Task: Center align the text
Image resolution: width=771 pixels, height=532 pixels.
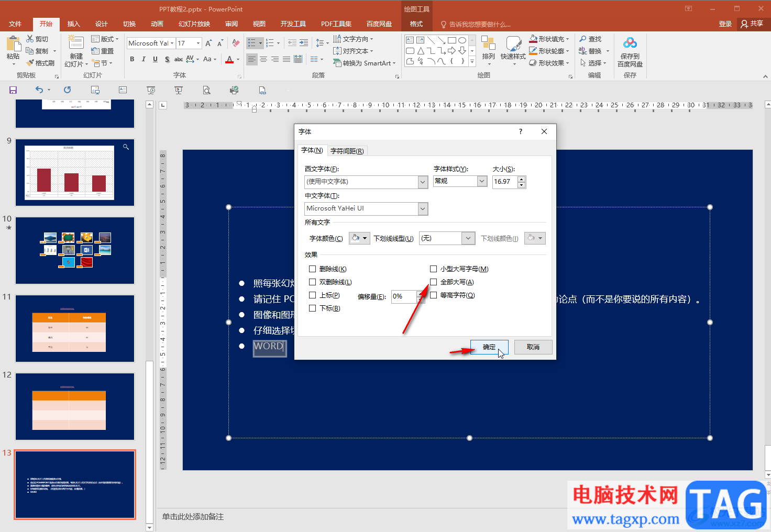Action: point(263,59)
